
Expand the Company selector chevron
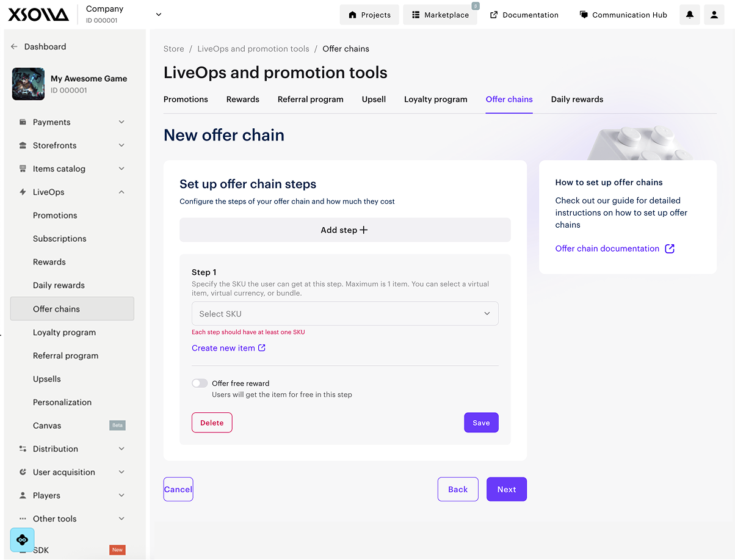click(159, 15)
